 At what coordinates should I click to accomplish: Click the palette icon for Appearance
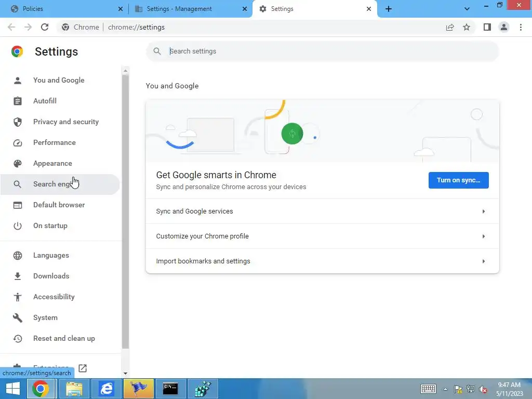click(18, 164)
